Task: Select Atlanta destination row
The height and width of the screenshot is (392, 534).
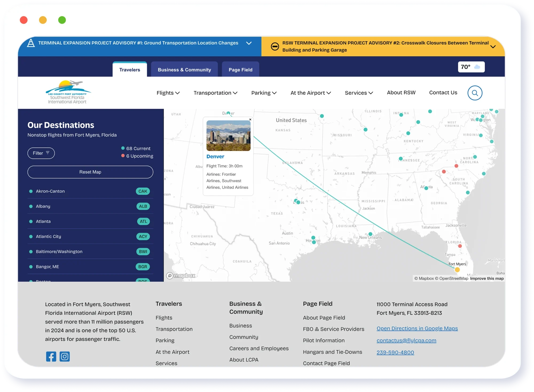Action: pos(90,221)
